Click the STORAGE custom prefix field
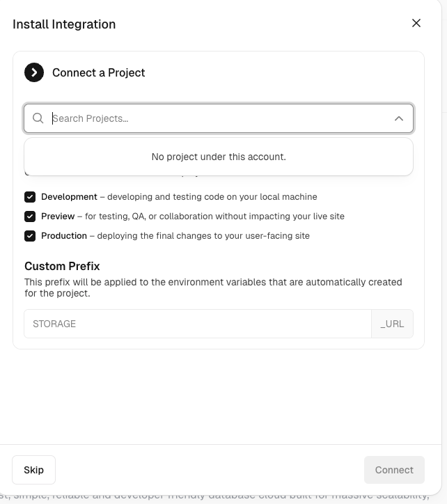447x504 pixels. 198,324
